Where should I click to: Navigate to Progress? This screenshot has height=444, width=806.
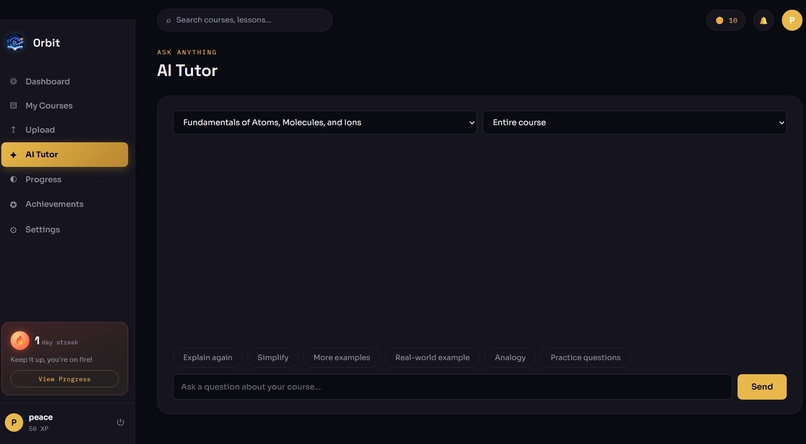pyautogui.click(x=65, y=179)
